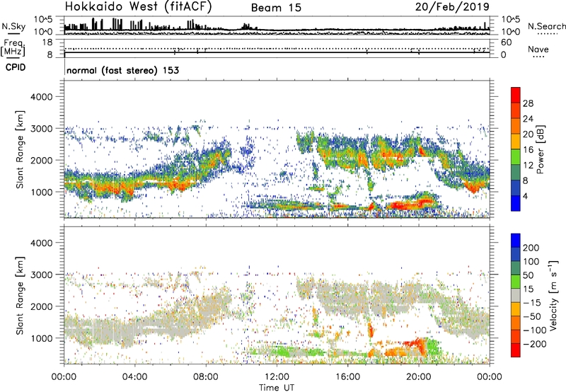Click '4000' on power panel range axis

41,97
